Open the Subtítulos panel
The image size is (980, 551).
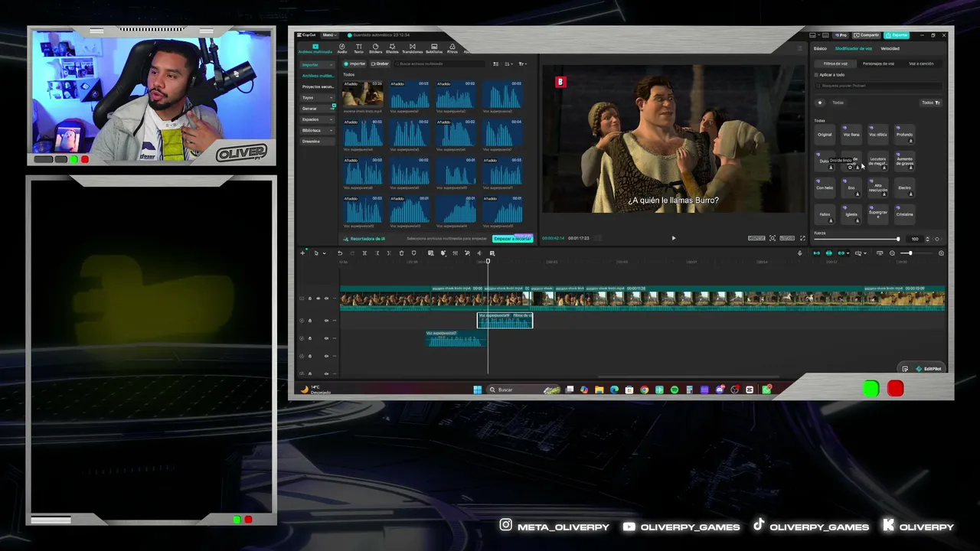click(434, 48)
